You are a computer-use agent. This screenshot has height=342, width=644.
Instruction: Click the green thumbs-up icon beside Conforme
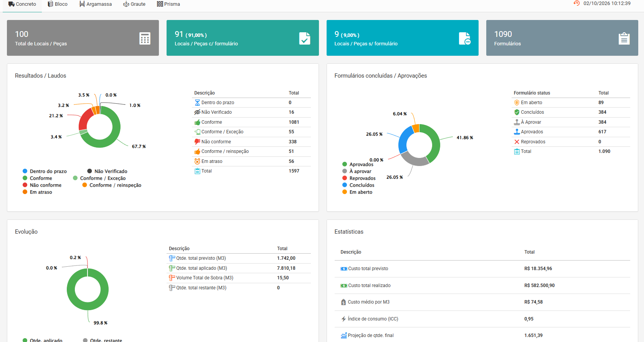coord(197,122)
